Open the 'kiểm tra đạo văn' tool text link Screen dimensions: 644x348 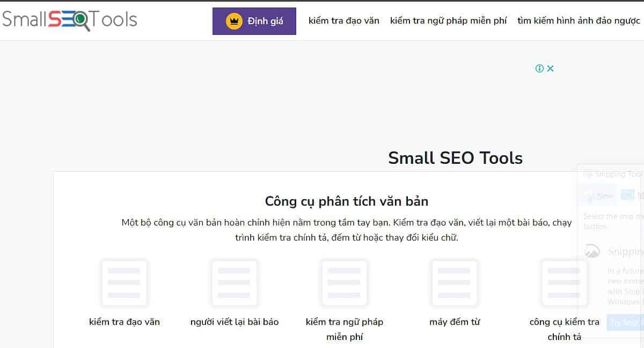click(125, 322)
